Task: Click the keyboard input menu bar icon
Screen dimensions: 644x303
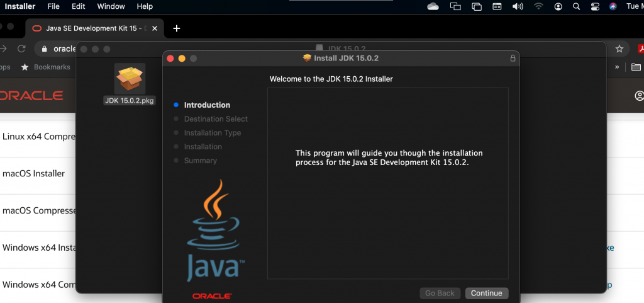Action: (497, 6)
